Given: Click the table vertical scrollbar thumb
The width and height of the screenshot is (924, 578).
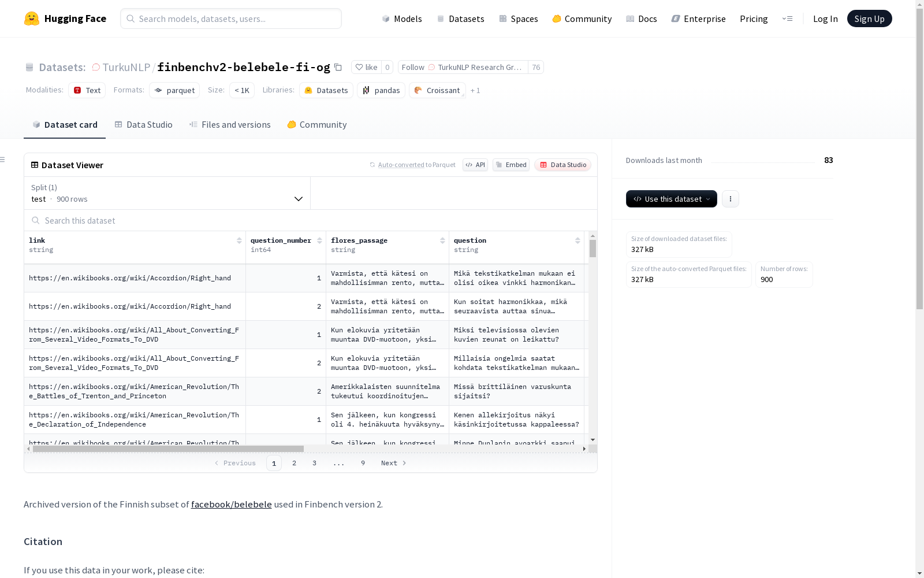Looking at the screenshot, I should click(x=593, y=249).
